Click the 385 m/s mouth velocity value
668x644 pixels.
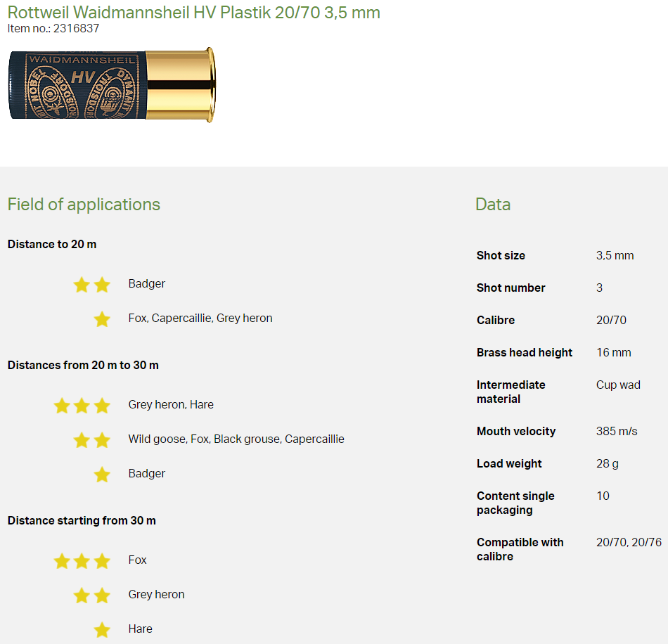coord(617,432)
